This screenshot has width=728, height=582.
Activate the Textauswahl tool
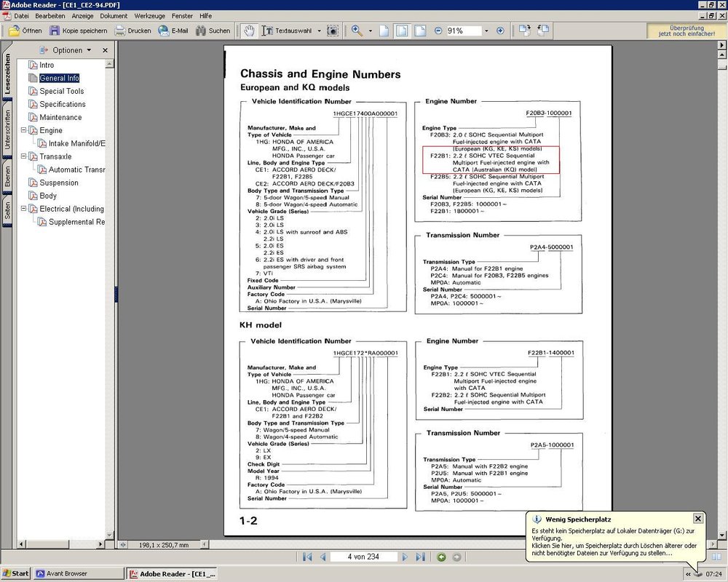point(287,31)
